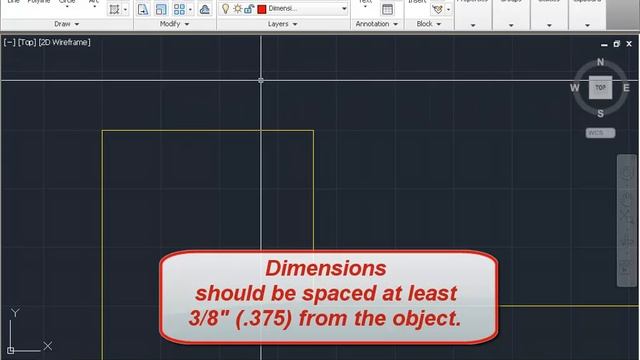The width and height of the screenshot is (640, 360).
Task: Expand the Layers panel title
Action: pyautogui.click(x=283, y=24)
